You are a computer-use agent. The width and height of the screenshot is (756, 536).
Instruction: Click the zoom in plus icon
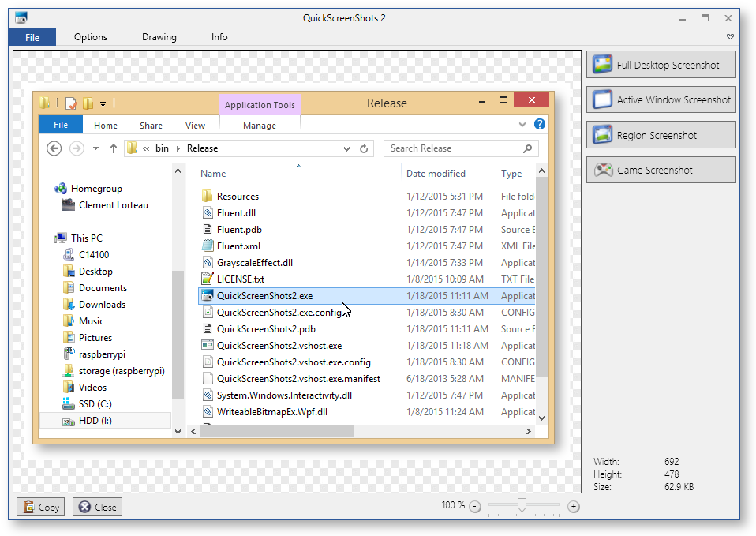click(574, 506)
